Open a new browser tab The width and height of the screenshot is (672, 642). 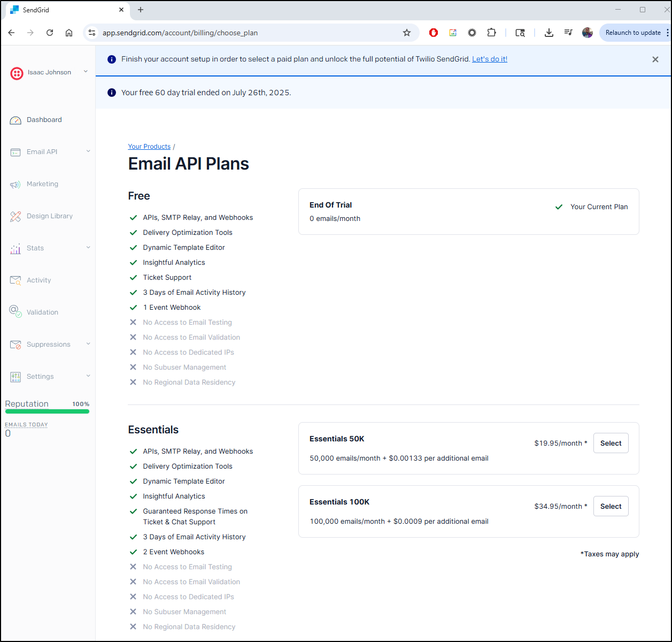click(141, 10)
